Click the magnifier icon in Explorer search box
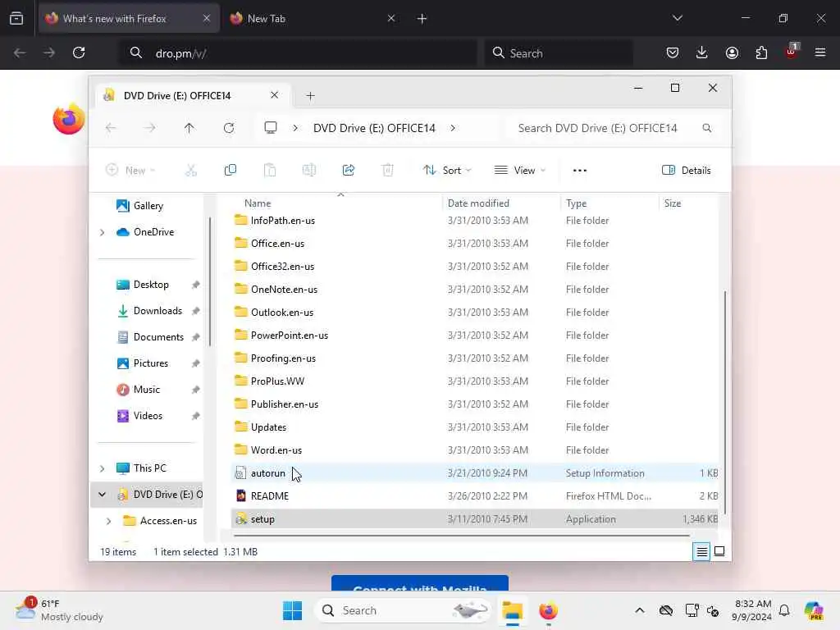The height and width of the screenshot is (630, 840). tap(706, 128)
